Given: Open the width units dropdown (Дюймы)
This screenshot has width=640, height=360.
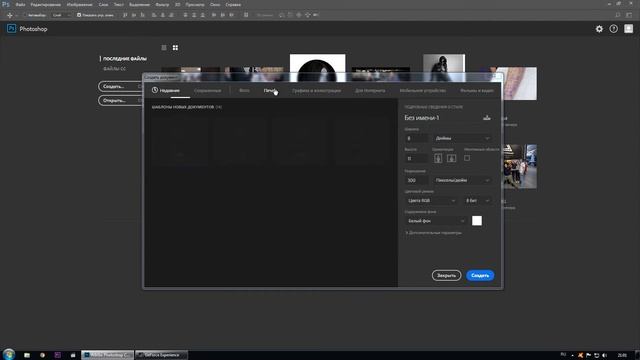Looking at the screenshot, I should 462,138.
